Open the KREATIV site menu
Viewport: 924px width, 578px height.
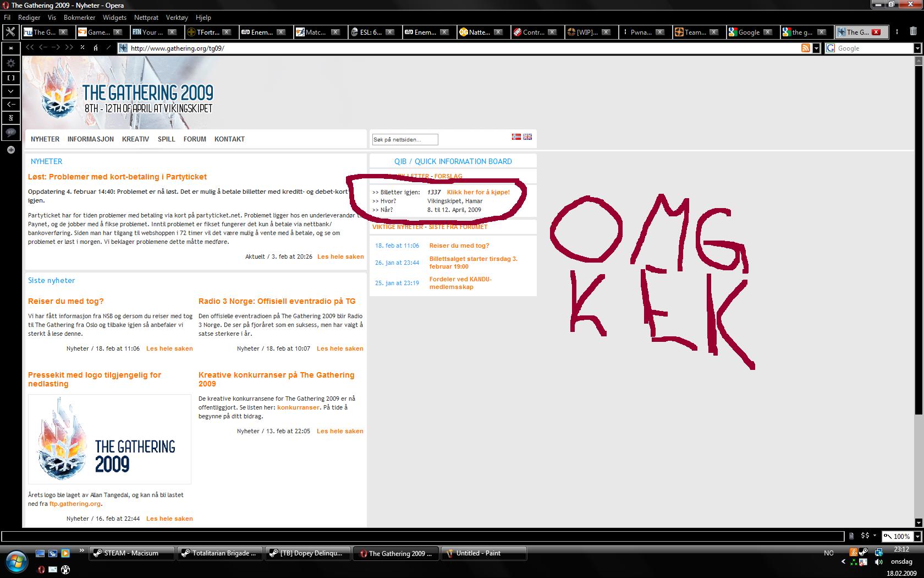135,139
